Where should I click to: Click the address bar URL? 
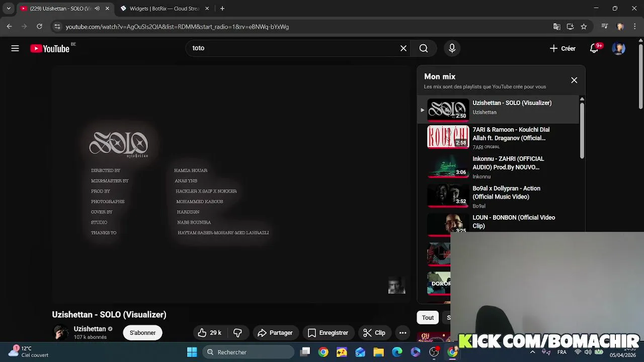point(177,27)
